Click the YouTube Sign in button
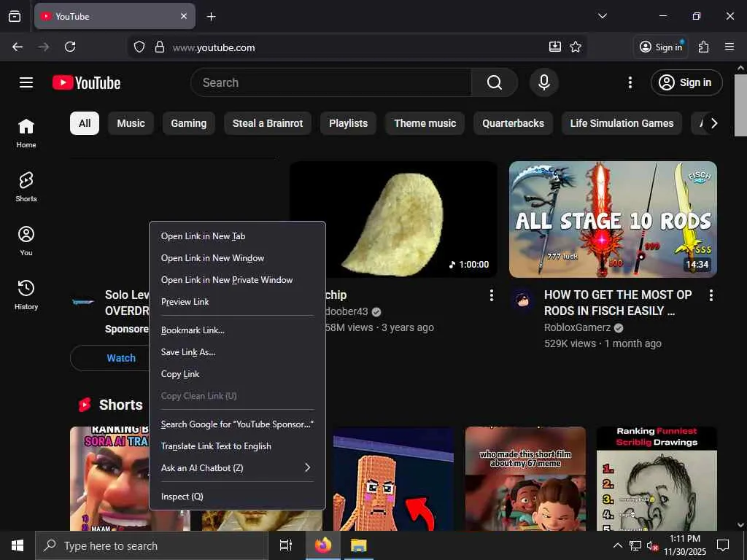The width and height of the screenshot is (747, 560). 686,82
